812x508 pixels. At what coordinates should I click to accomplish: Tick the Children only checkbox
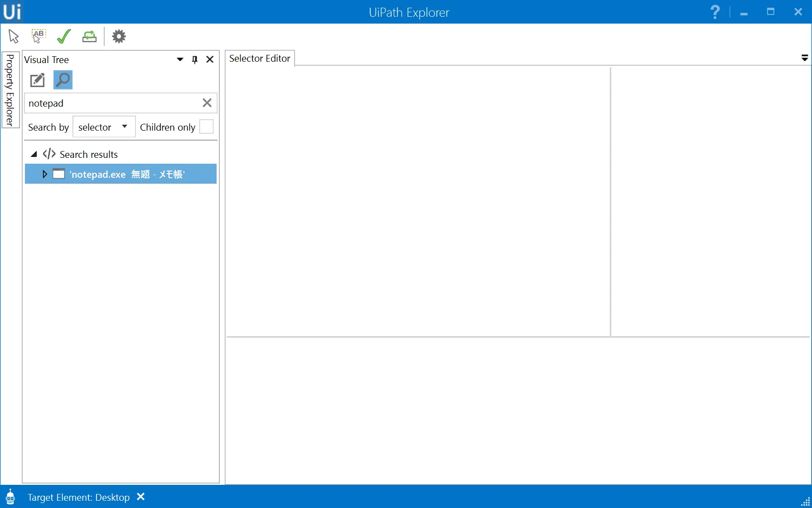[x=206, y=127]
